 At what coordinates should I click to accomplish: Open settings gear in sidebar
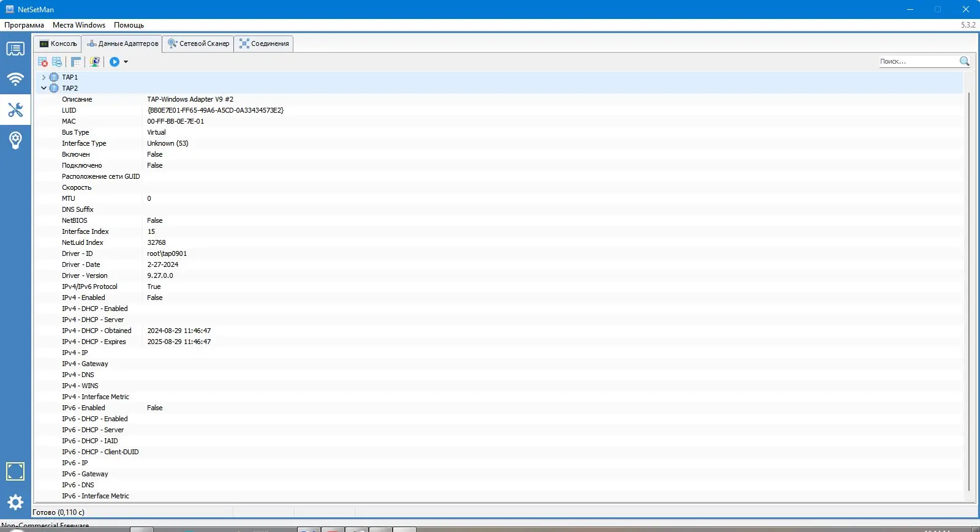pos(15,503)
